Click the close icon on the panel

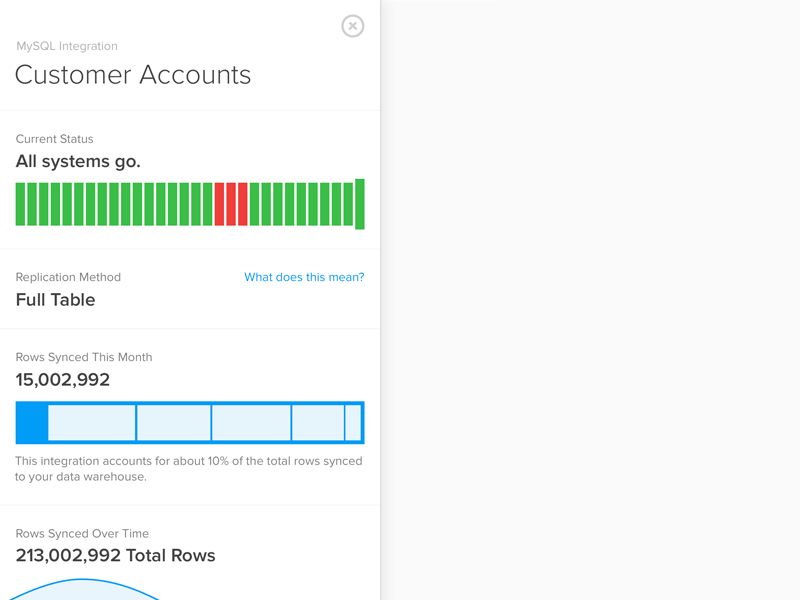pos(352,26)
